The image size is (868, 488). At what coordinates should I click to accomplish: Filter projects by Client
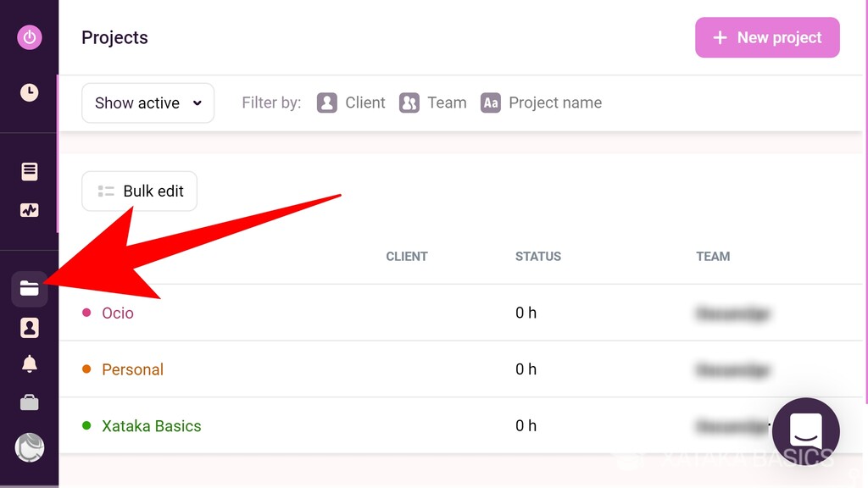tap(352, 103)
